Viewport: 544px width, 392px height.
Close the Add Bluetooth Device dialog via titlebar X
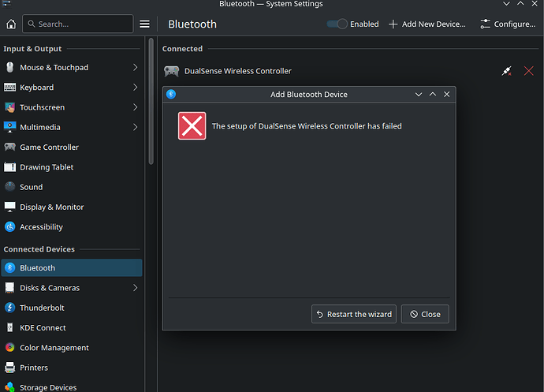[x=447, y=95]
